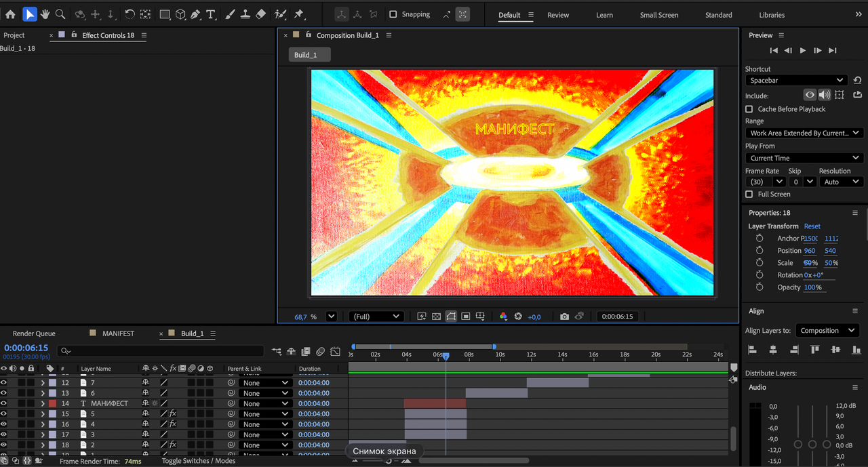
Task: Open Align Layers to Composition dropdown
Action: coord(827,331)
